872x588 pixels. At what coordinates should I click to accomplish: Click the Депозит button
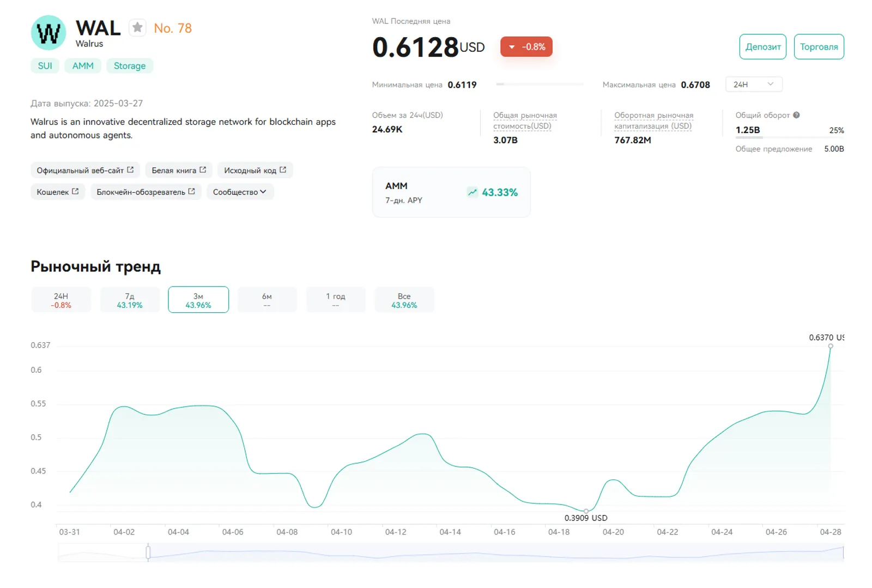[x=762, y=47]
